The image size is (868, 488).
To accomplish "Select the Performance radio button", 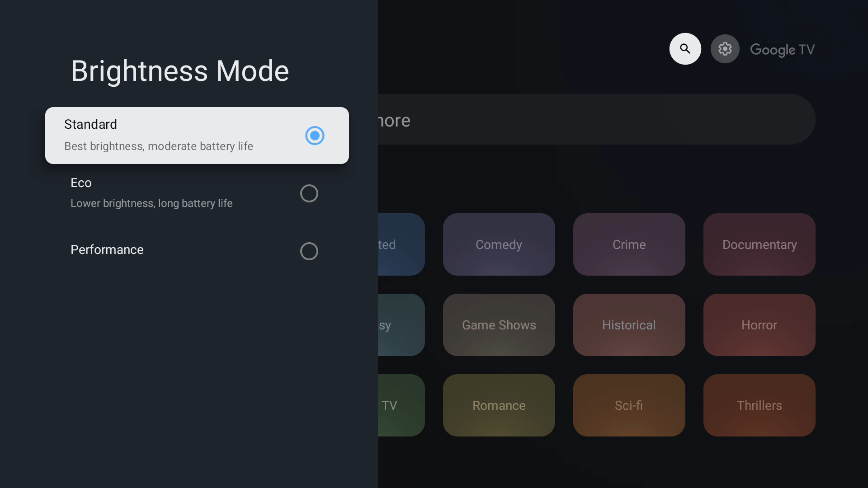I will coord(309,251).
